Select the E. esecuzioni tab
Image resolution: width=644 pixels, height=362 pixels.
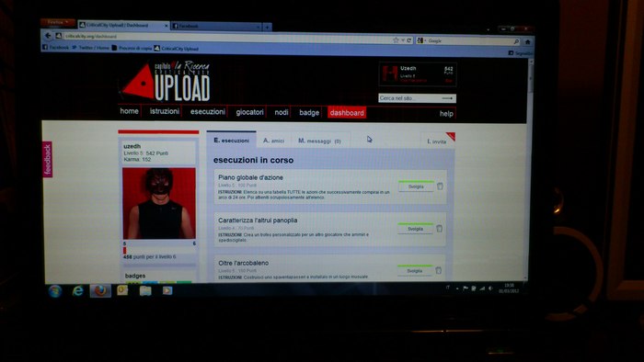231,141
